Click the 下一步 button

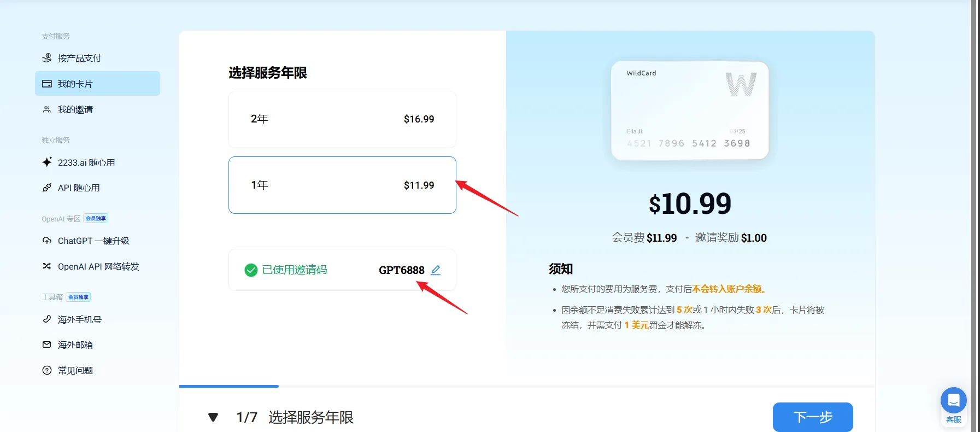coord(812,417)
